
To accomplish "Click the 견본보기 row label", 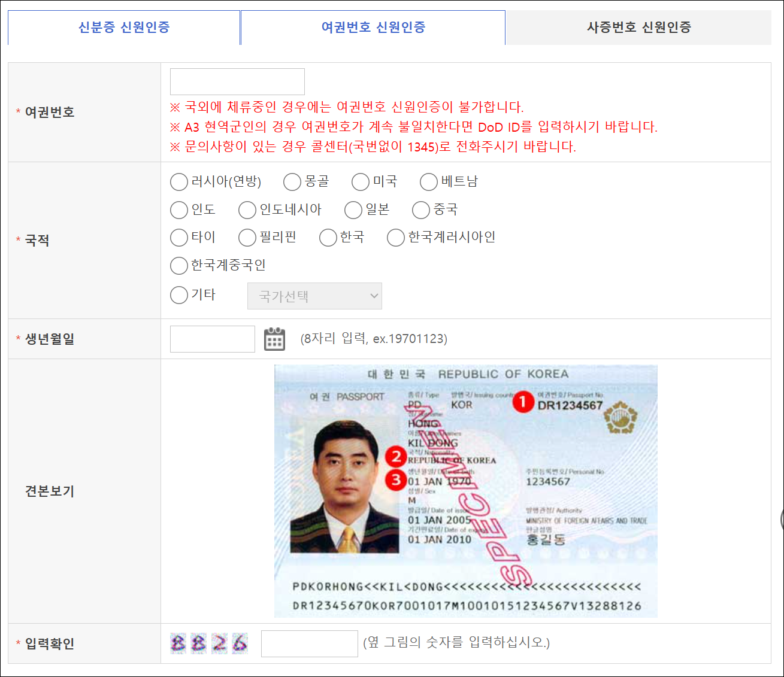I will tap(50, 491).
